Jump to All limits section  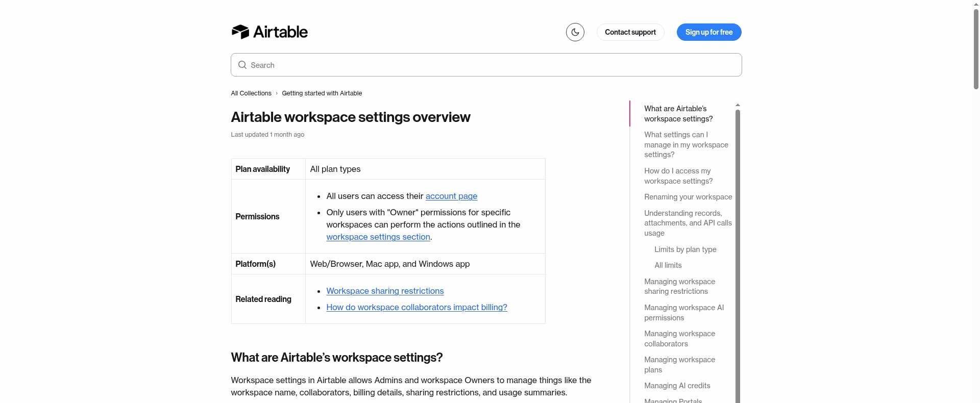[x=668, y=265]
